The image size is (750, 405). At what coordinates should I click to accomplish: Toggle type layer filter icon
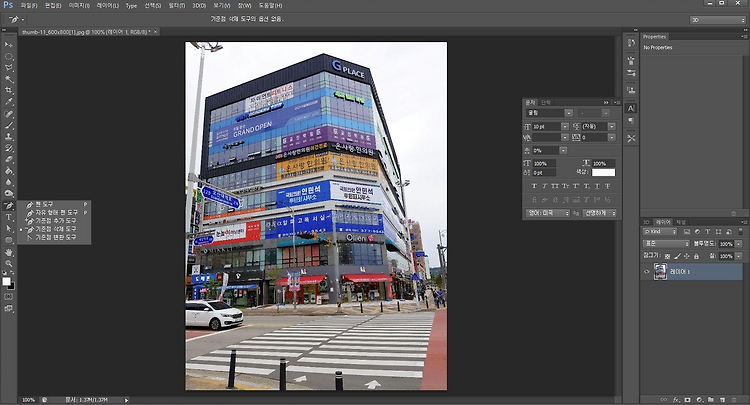click(708, 231)
